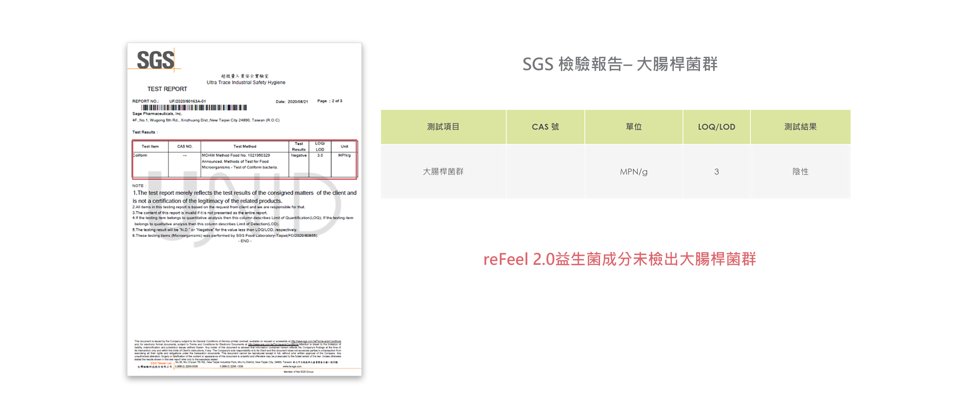This screenshot has height=415, width=980.
Task: Select the 'LOQ/LOD' column header
Action: tap(717, 127)
